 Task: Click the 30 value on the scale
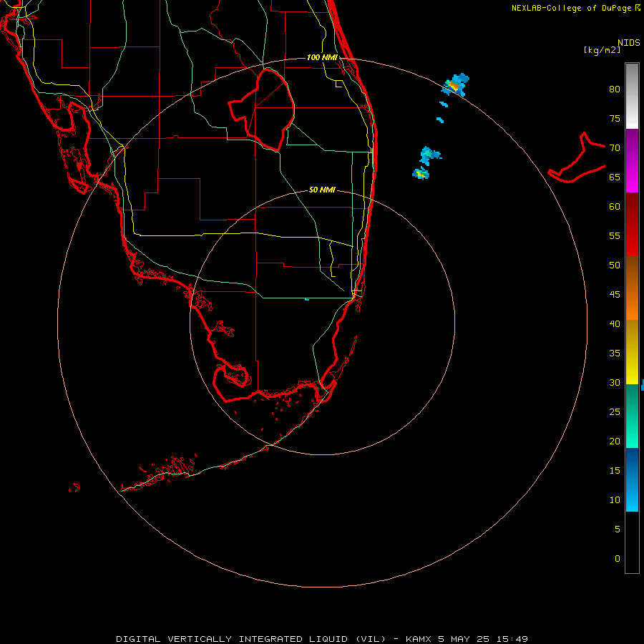point(615,382)
